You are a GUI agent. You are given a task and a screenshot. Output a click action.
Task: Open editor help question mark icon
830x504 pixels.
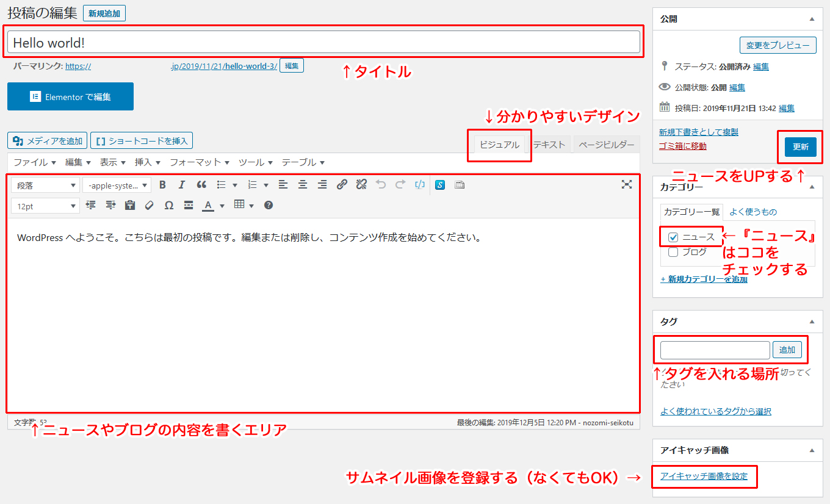[269, 205]
